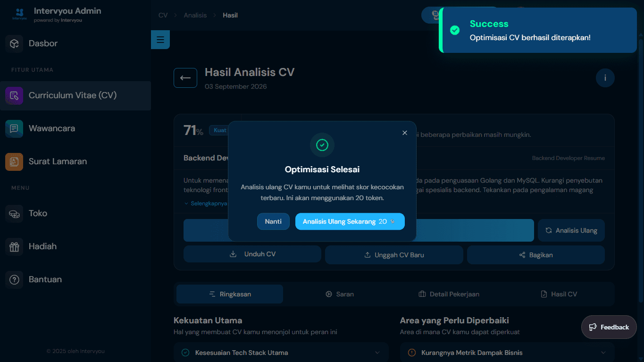The image size is (644, 362).
Task: Select Wawancara menu label
Action: pyautogui.click(x=52, y=128)
